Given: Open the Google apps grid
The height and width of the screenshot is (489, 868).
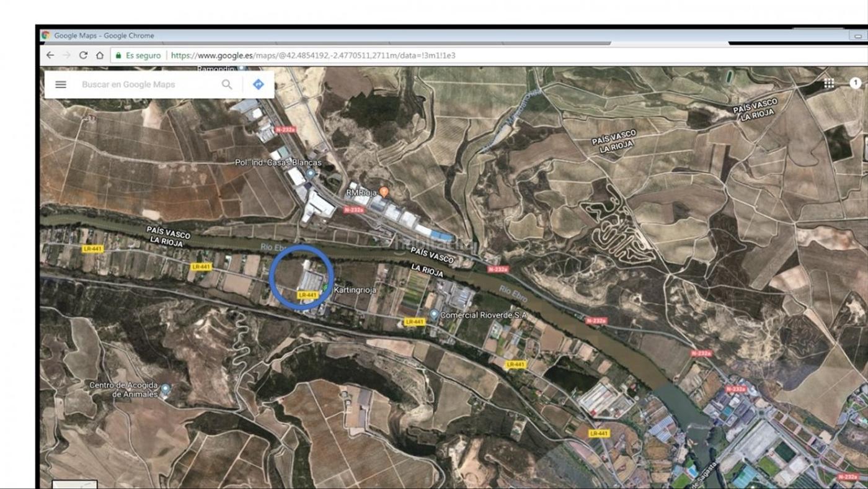Looking at the screenshot, I should (829, 83).
